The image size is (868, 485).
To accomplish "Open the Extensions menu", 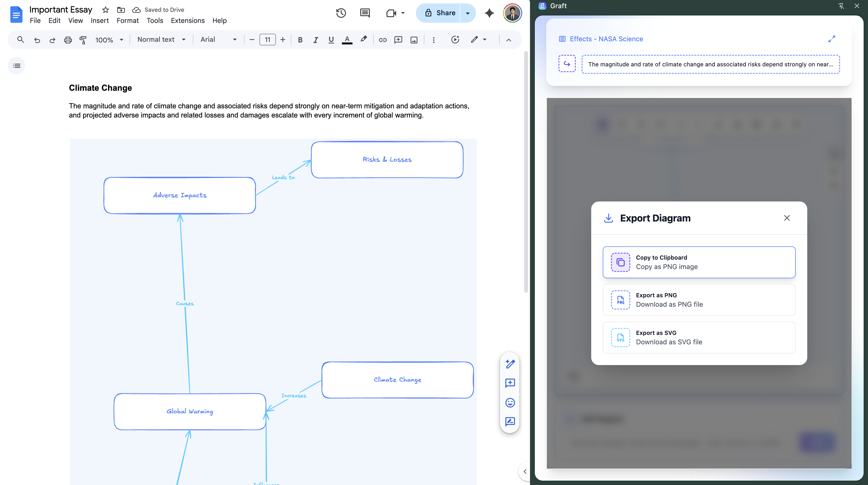I will coord(187,21).
